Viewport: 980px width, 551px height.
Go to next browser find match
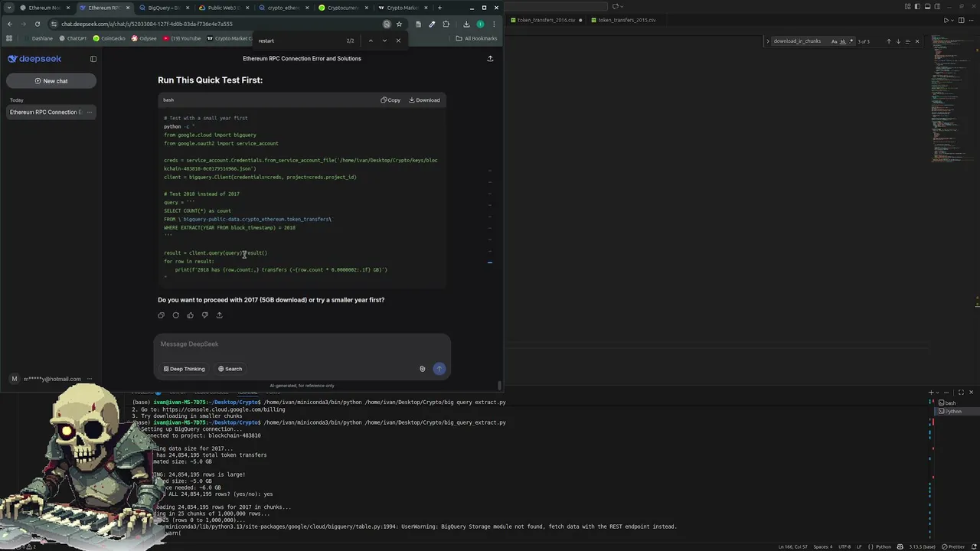(384, 41)
